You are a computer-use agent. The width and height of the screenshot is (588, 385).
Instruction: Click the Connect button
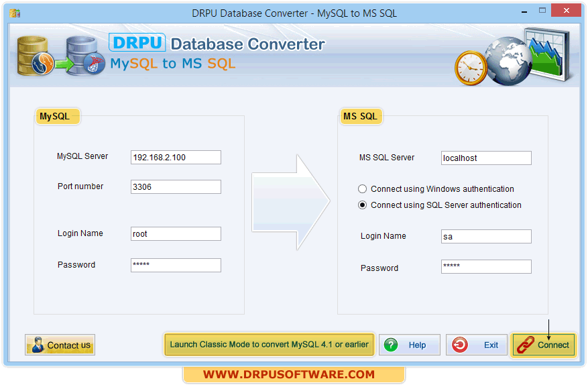coord(543,345)
